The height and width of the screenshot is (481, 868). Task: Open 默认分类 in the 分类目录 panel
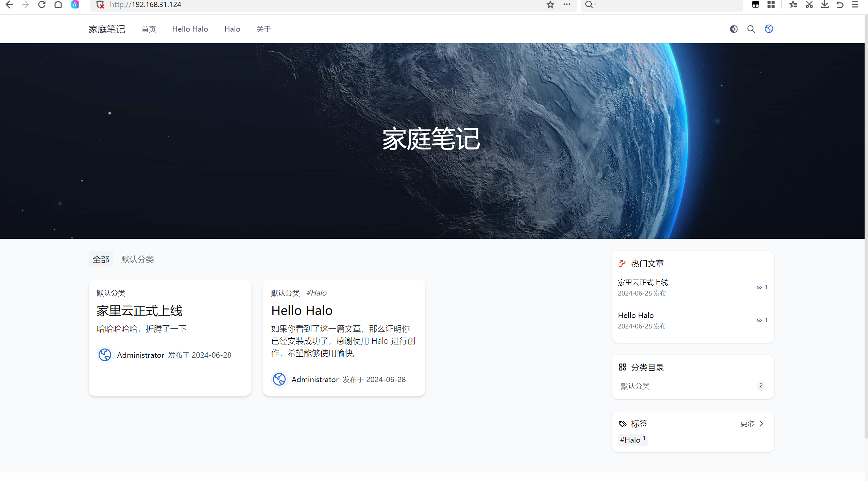point(635,386)
